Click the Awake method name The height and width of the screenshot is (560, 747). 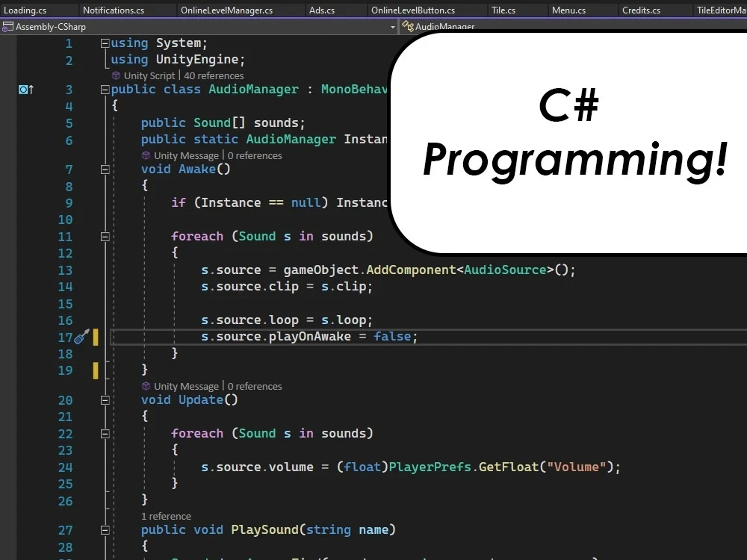point(196,169)
